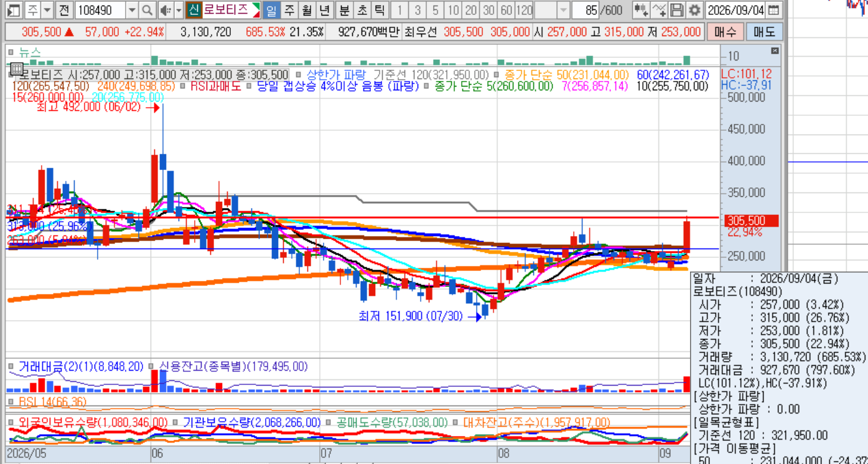Click the small table icon near 뉴스
This screenshot has width=868, height=464.
17,69
